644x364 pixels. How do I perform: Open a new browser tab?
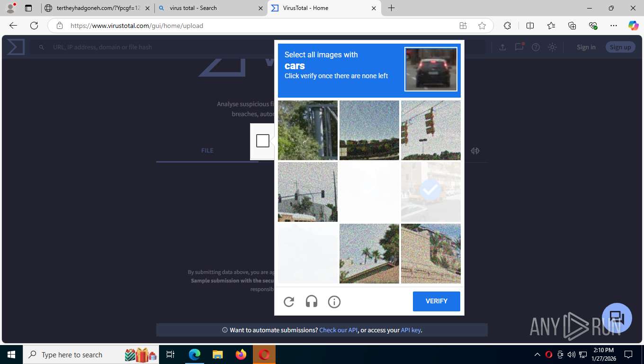coord(391,8)
